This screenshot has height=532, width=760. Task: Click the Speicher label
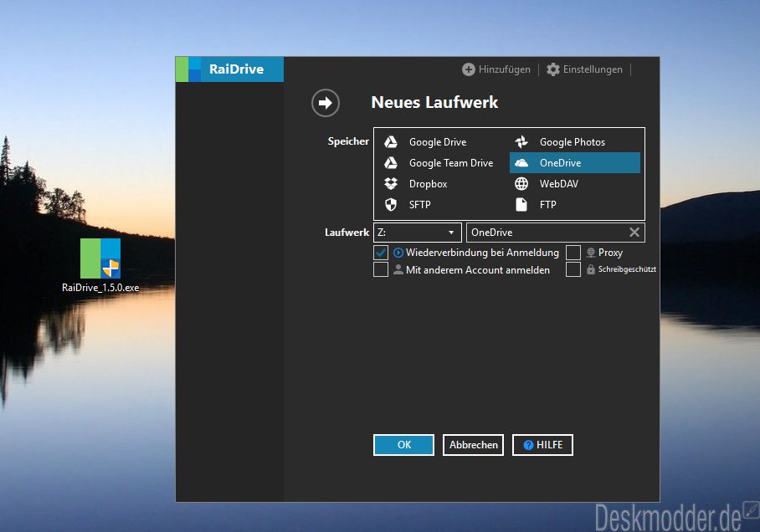click(x=348, y=141)
